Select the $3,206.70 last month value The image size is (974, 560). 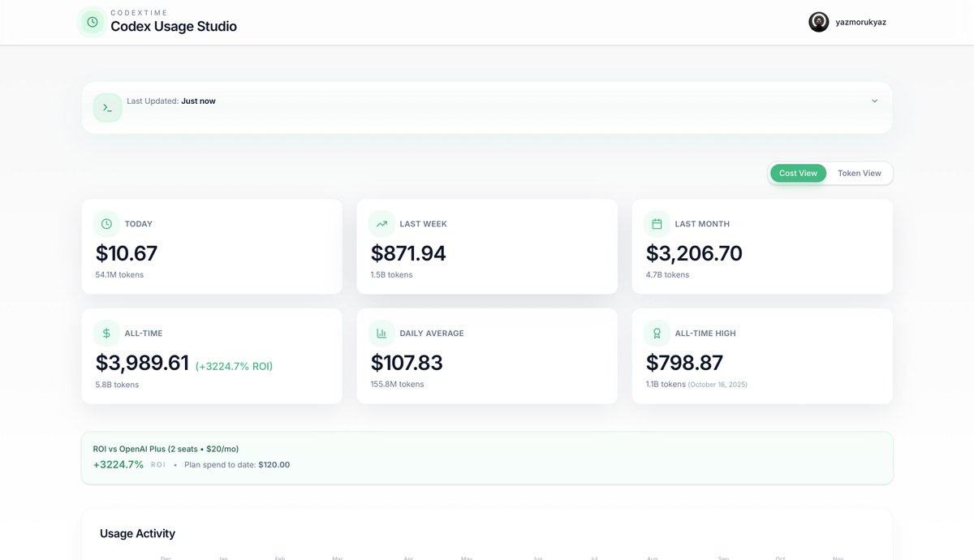694,253
